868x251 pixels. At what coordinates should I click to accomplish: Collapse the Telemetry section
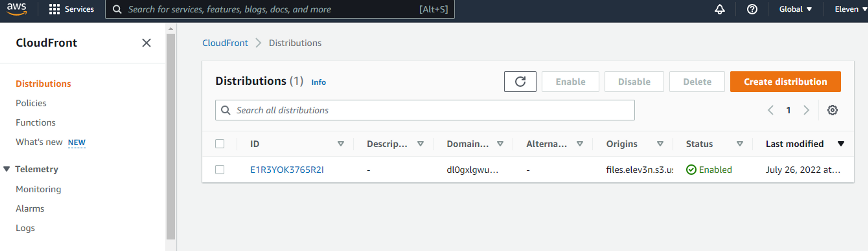7,169
